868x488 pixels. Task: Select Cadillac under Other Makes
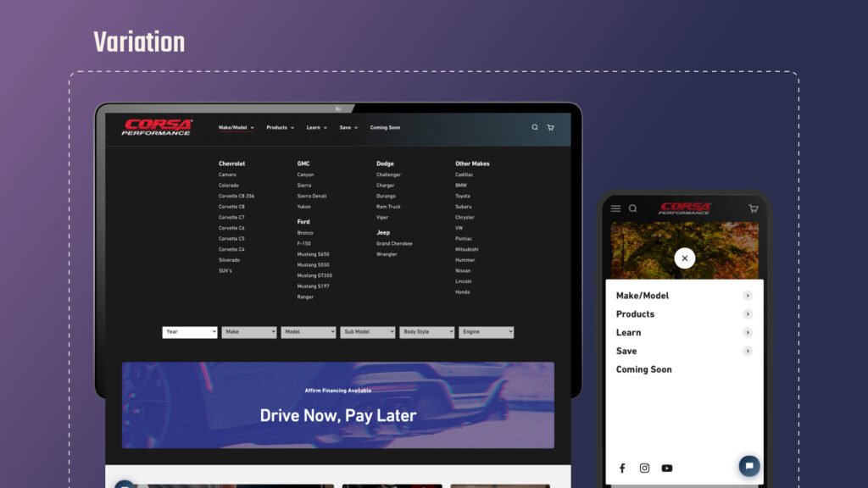tap(465, 175)
